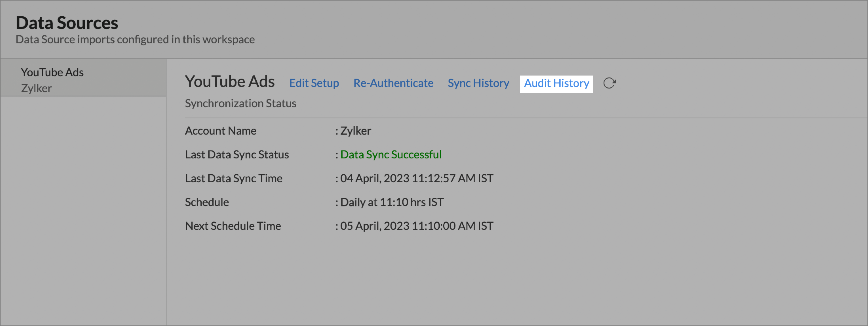This screenshot has height=326, width=868.
Task: Click Data Sync Successful status text
Action: click(x=391, y=154)
